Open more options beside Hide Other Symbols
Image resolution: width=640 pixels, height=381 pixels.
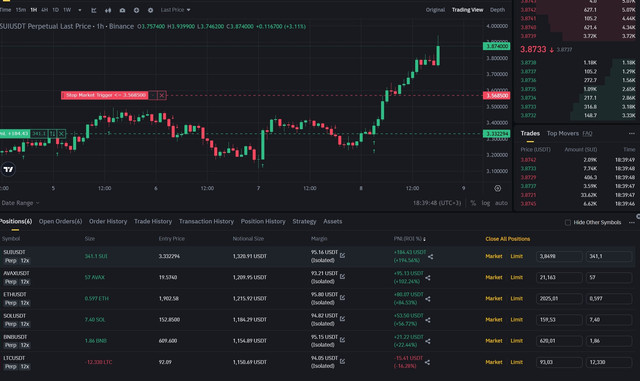(x=631, y=223)
